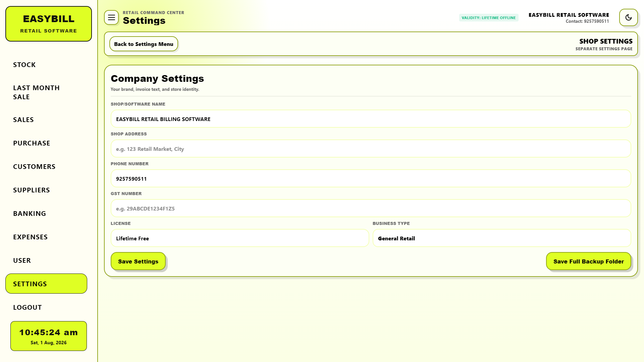Click the EASYBILL RETAIL SOFTWARE header text
Viewport: 644px width, 362px height.
(x=569, y=15)
